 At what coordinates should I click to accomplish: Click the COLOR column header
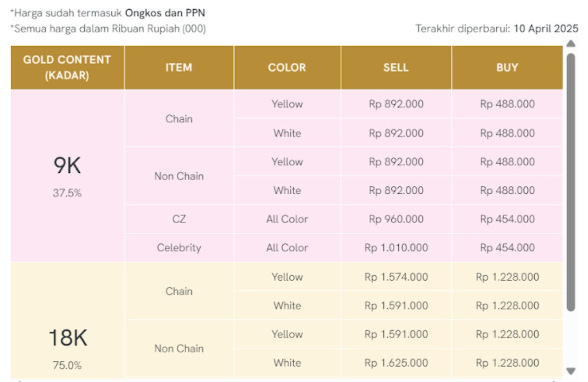(x=287, y=67)
